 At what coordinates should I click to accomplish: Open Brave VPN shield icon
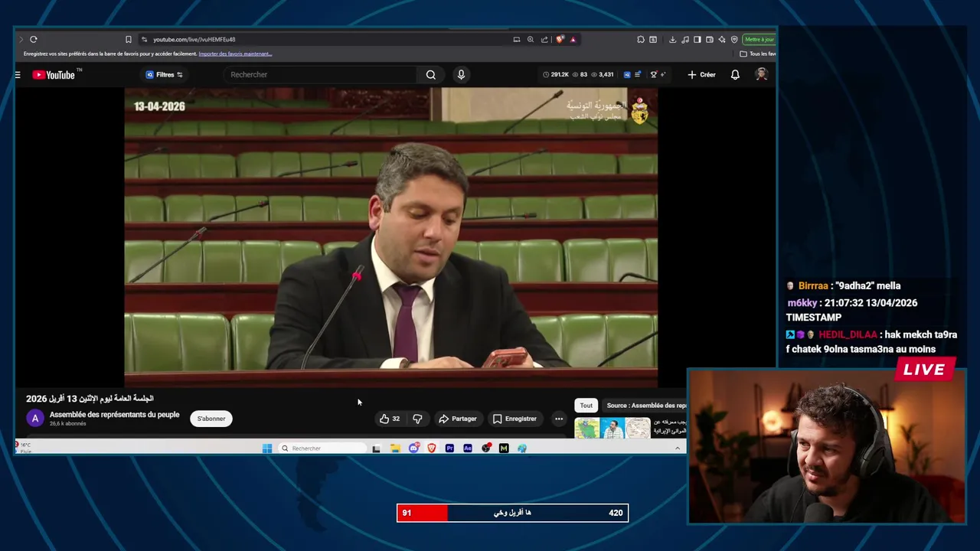734,39
